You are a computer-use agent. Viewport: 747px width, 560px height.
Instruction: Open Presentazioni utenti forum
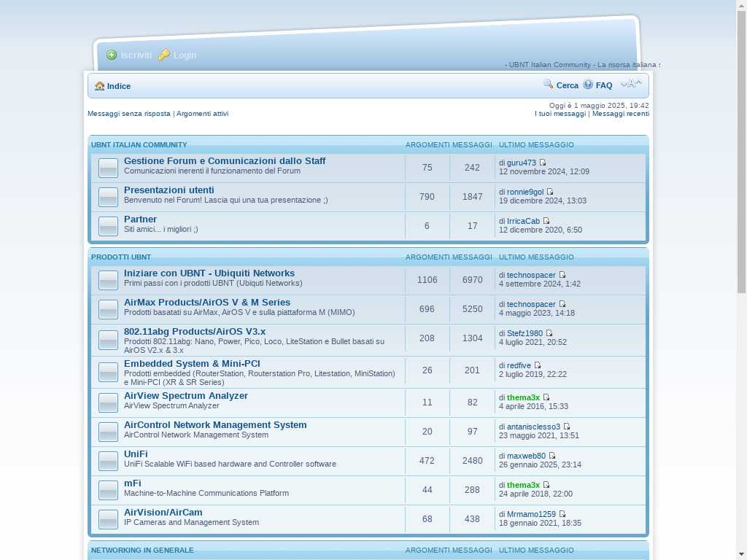click(169, 190)
